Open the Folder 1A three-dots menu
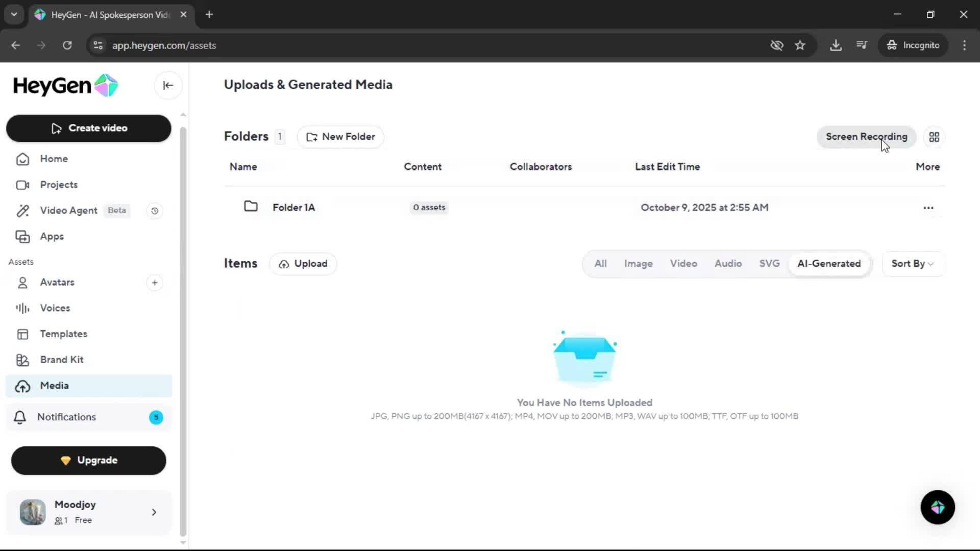The image size is (980, 551). (x=928, y=208)
